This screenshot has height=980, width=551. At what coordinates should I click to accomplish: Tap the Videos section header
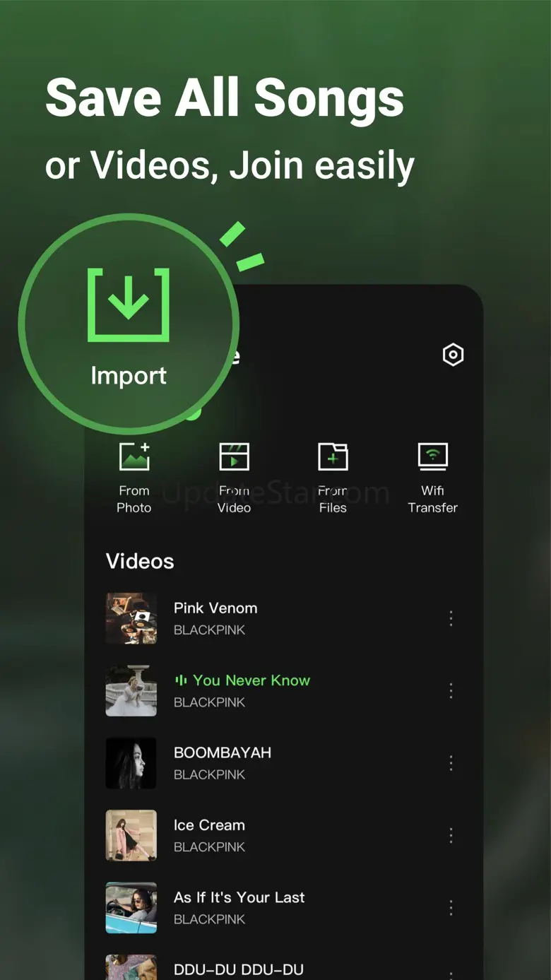tap(140, 561)
